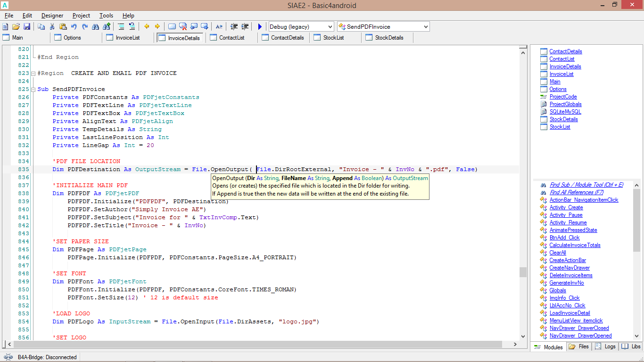Image resolution: width=644 pixels, height=362 pixels.
Task: Click the block comment icon
Action: (x=121, y=26)
